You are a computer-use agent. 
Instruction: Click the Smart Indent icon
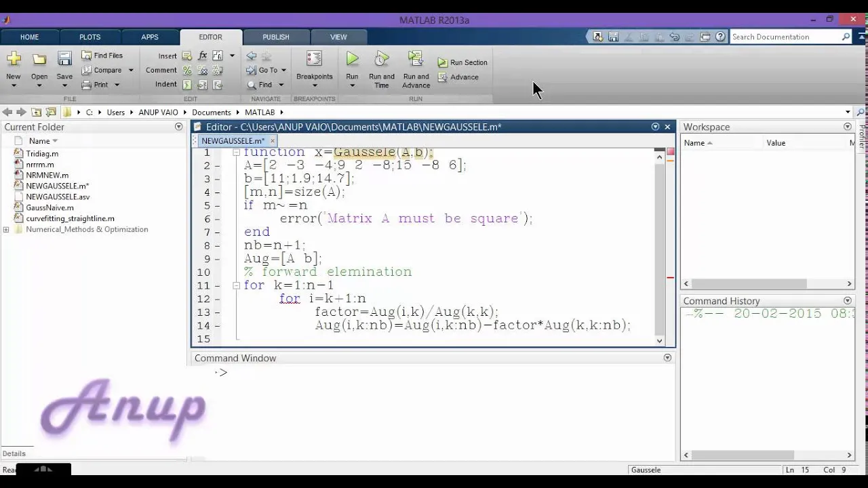pos(186,85)
